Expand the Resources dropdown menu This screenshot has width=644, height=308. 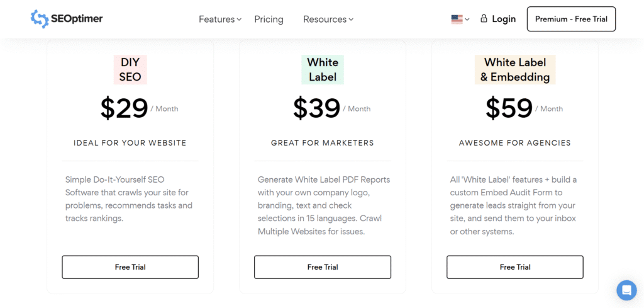click(328, 20)
